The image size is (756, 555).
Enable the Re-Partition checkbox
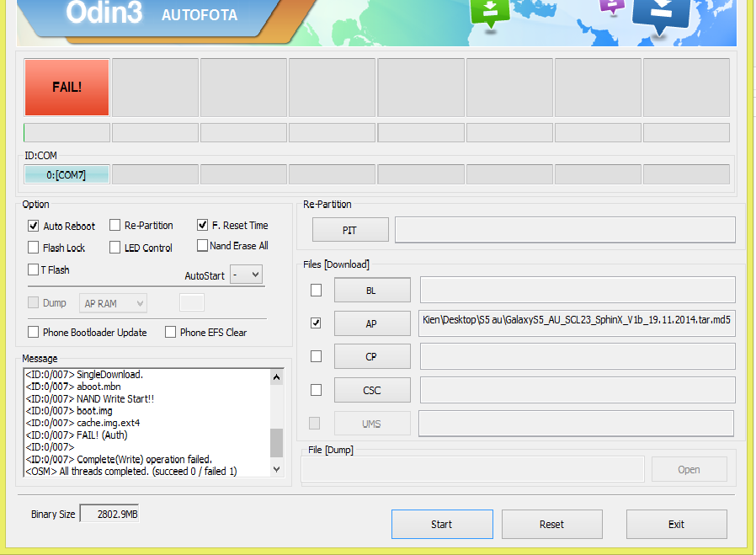(x=115, y=225)
